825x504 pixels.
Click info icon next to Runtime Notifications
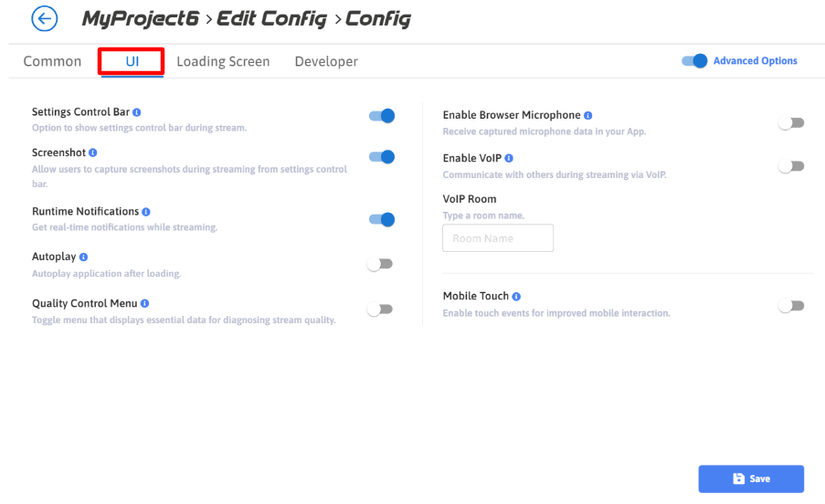(146, 212)
